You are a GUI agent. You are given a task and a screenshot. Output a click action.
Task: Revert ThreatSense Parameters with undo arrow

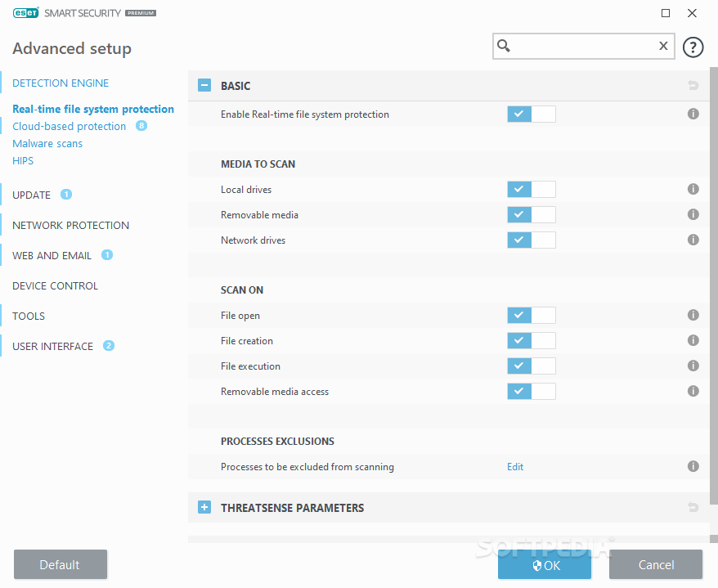(693, 507)
